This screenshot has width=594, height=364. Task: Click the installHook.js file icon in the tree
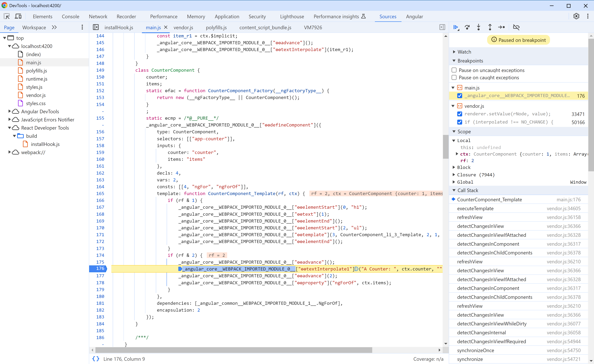(x=26, y=144)
